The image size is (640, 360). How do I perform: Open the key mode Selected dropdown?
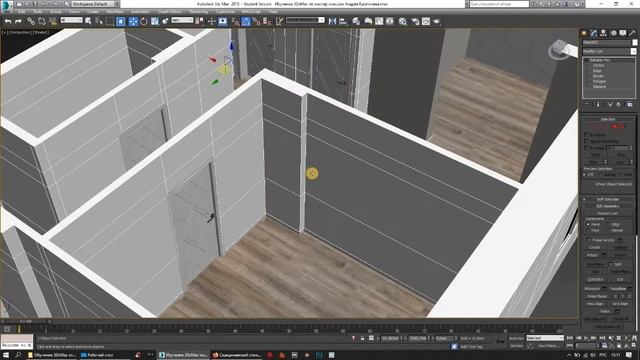[544, 338]
